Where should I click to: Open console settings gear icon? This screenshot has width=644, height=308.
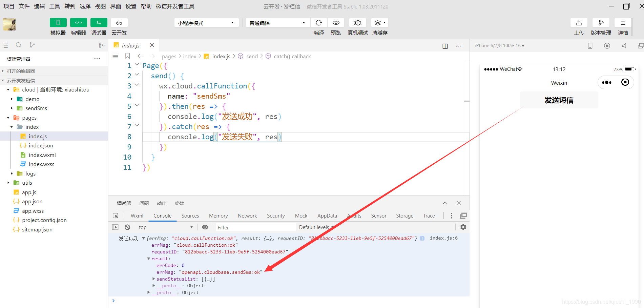tap(463, 227)
